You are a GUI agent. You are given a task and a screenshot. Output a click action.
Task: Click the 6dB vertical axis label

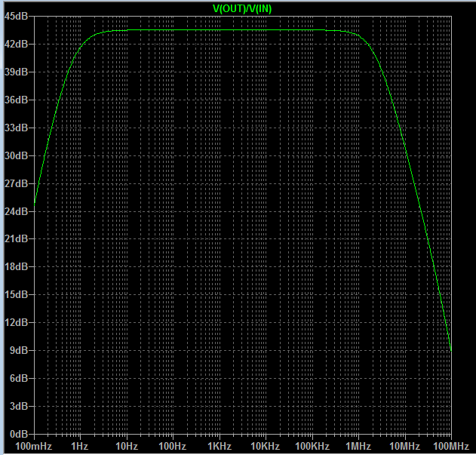[x=19, y=378]
